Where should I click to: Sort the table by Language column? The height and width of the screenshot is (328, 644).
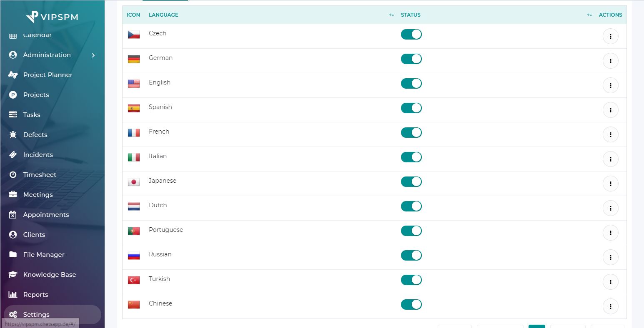163,15
